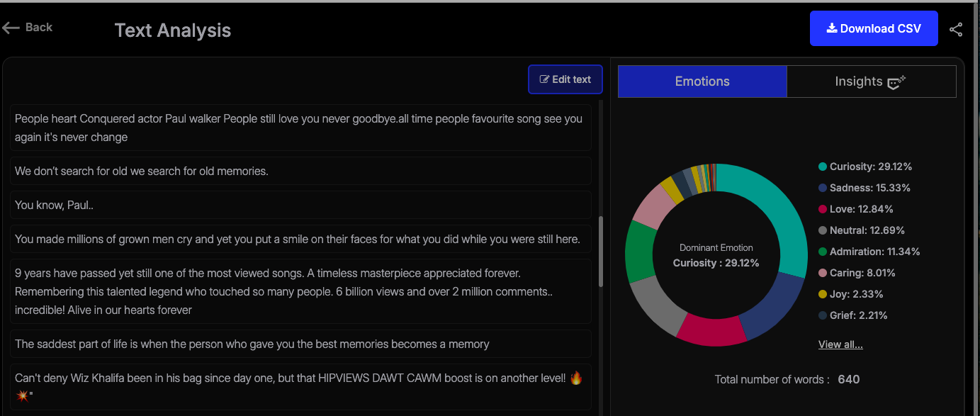The height and width of the screenshot is (416, 980).
Task: Select Sadness navy legend dot
Action: 823,188
